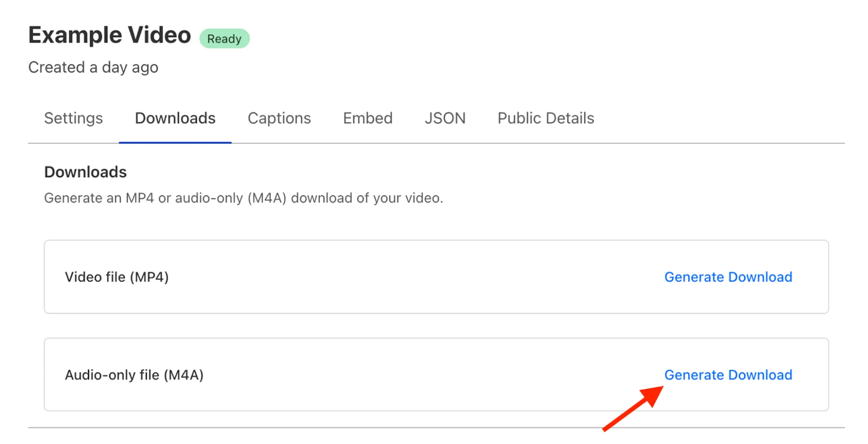Go to the Embed tab
The height and width of the screenshot is (444, 868).
[367, 118]
